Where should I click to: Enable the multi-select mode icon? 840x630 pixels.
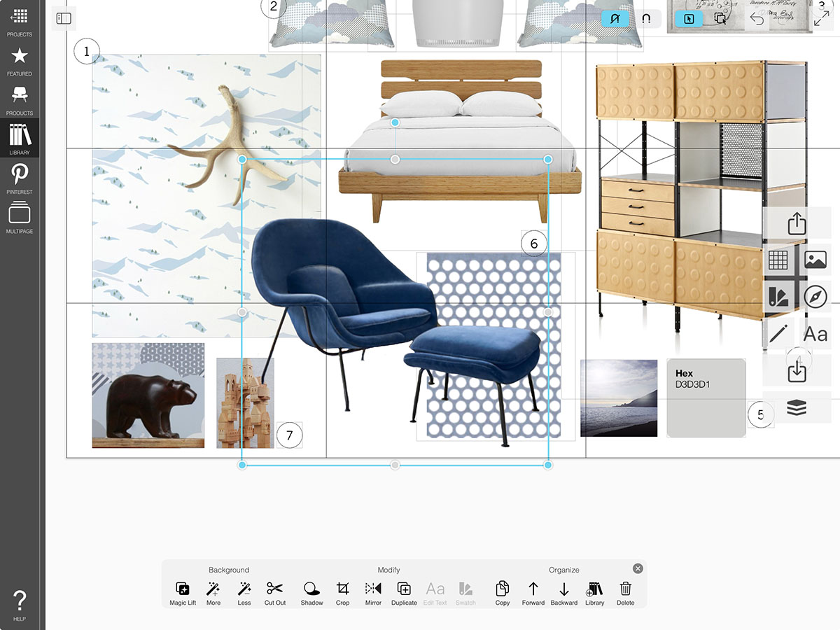[x=720, y=19]
